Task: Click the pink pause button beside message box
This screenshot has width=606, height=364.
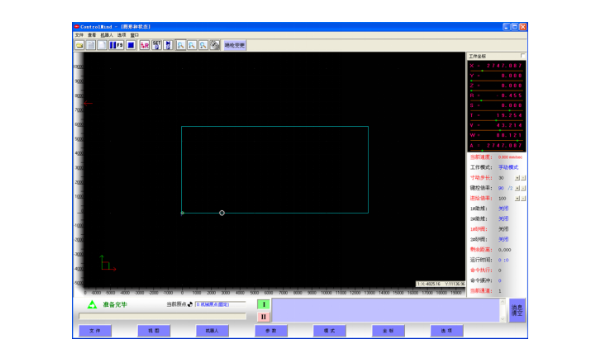Action: 263,316
